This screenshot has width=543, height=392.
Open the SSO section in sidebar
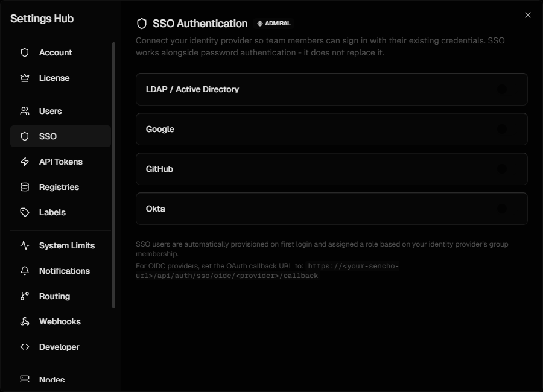pos(60,136)
